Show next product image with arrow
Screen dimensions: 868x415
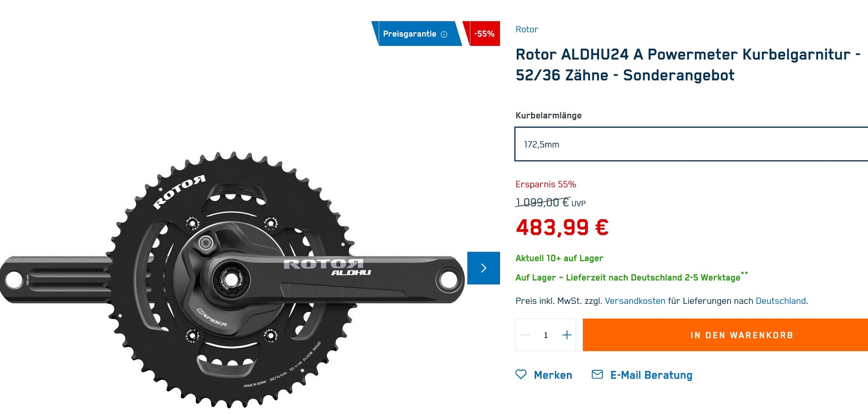point(483,268)
